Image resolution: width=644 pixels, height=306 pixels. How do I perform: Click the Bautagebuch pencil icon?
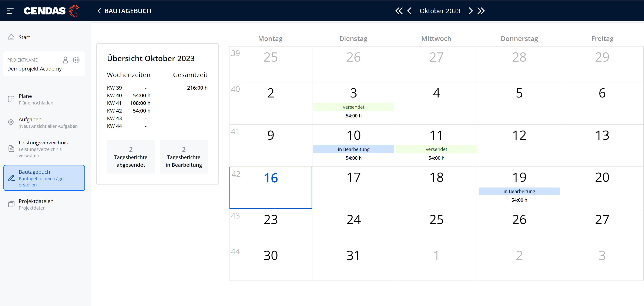pyautogui.click(x=11, y=178)
